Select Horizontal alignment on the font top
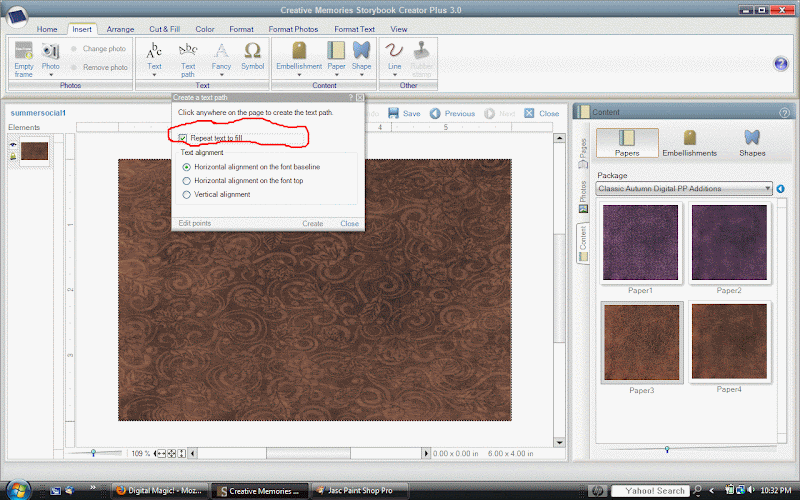 pyautogui.click(x=186, y=180)
